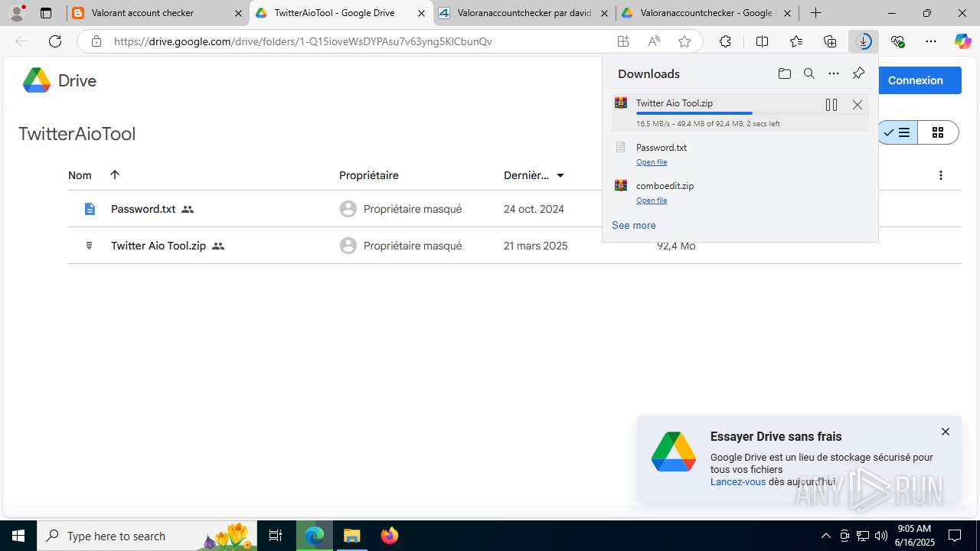Click the Lancez-vous link in promo
980x551 pixels.
pos(738,482)
